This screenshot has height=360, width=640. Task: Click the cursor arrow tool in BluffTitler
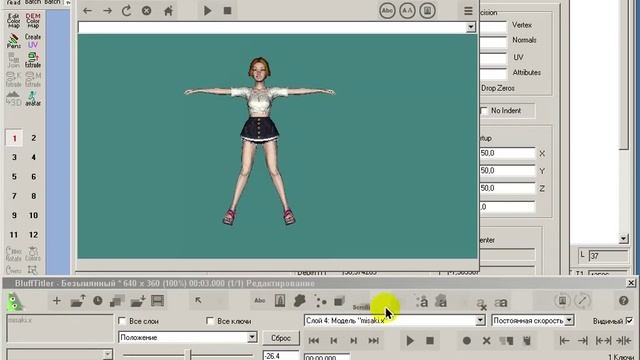pyautogui.click(x=198, y=301)
